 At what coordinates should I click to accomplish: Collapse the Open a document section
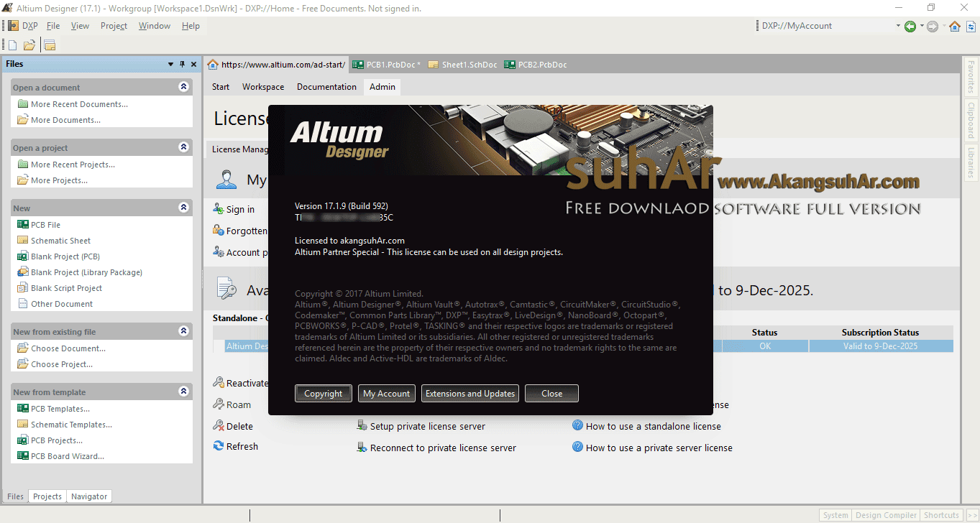(183, 87)
